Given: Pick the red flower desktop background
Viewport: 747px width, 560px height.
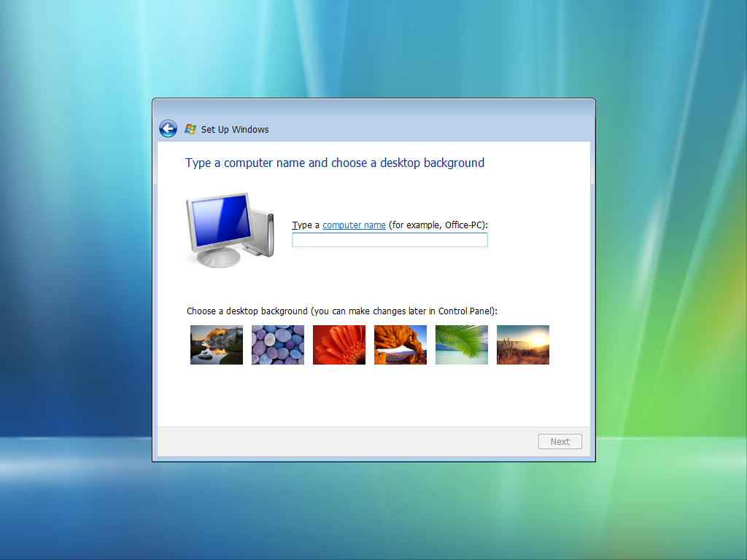Looking at the screenshot, I should coord(339,345).
